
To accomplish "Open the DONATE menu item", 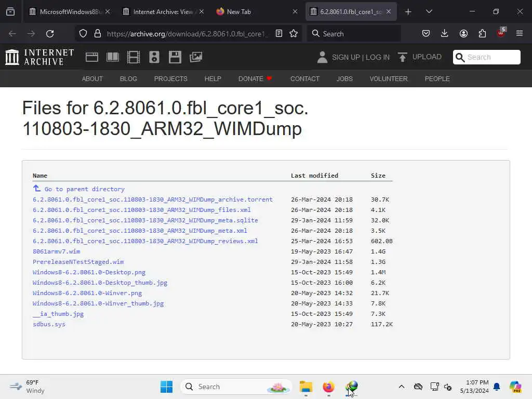I will click(x=255, y=79).
